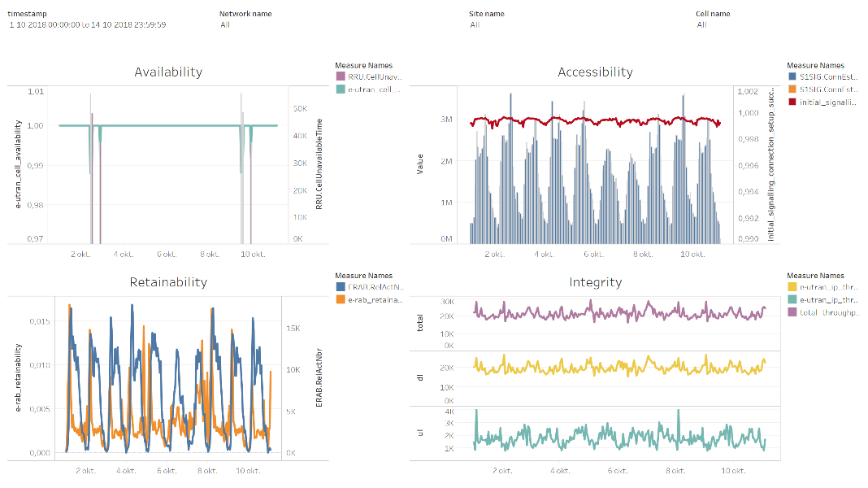Click the Measure Names heading beside Accessibility
Viewport: 868px width, 488px height.
(815, 65)
